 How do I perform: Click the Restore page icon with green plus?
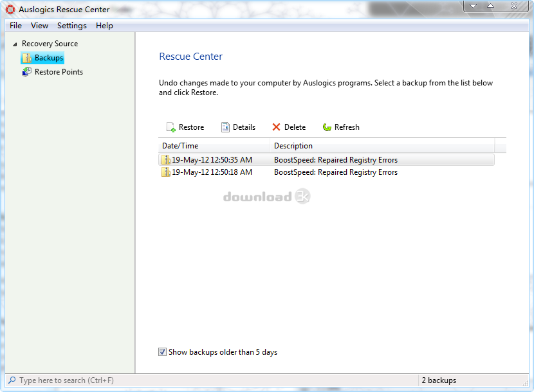[171, 127]
